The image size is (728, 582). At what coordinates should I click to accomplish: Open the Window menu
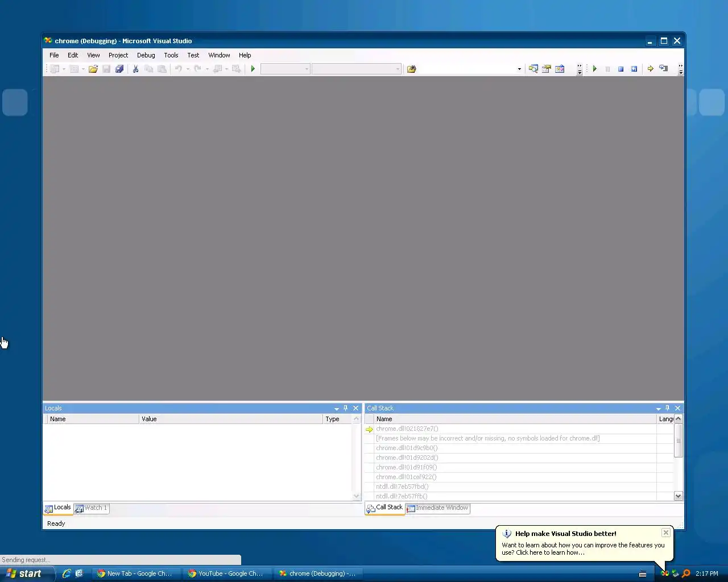click(219, 55)
